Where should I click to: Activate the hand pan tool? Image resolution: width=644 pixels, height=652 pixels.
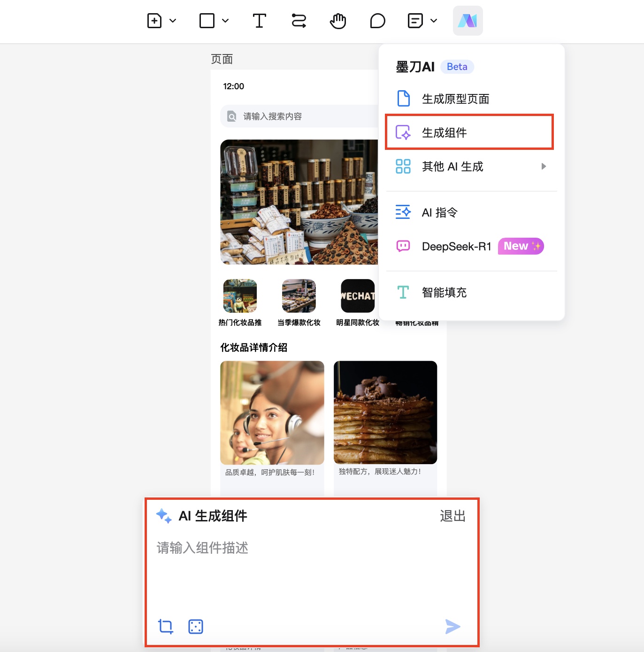pos(338,21)
